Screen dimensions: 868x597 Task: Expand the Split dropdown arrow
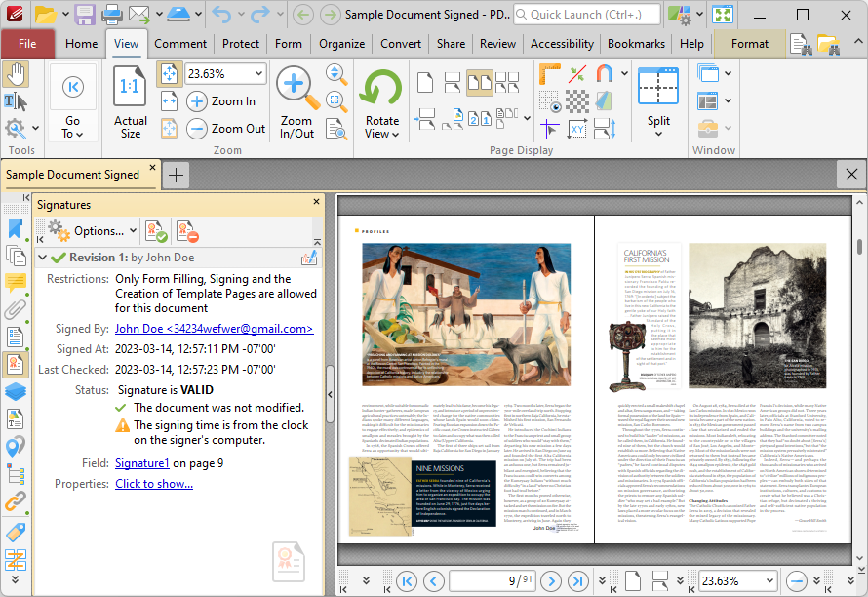click(658, 134)
